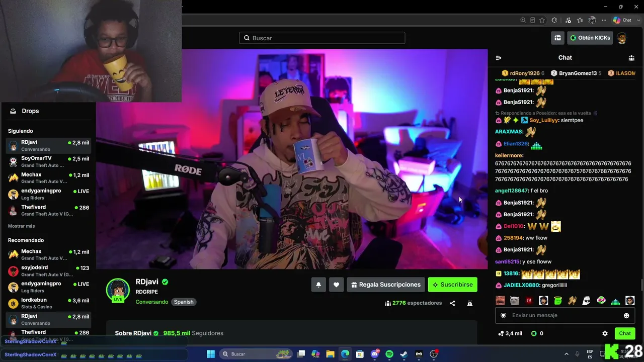
Task: Open File Explorer from the taskbar
Action: 331,354
